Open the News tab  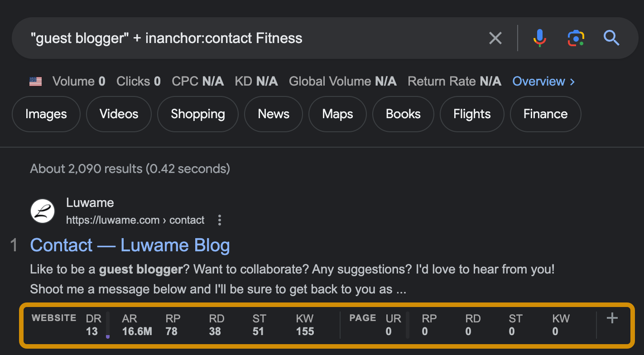coord(273,114)
